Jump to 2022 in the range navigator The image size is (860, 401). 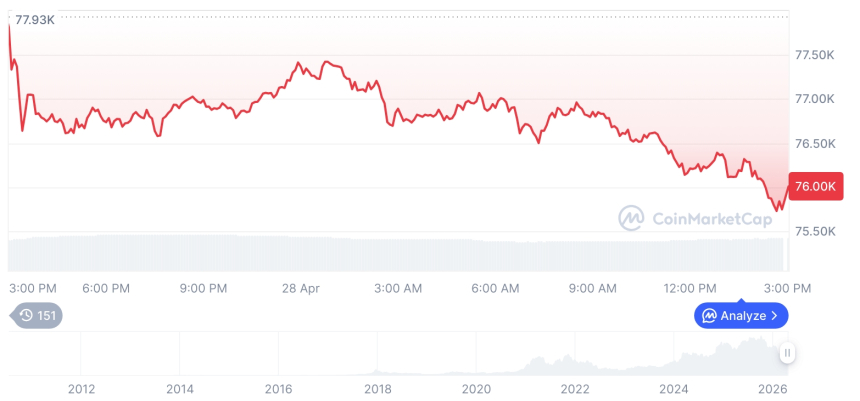pyautogui.click(x=575, y=388)
